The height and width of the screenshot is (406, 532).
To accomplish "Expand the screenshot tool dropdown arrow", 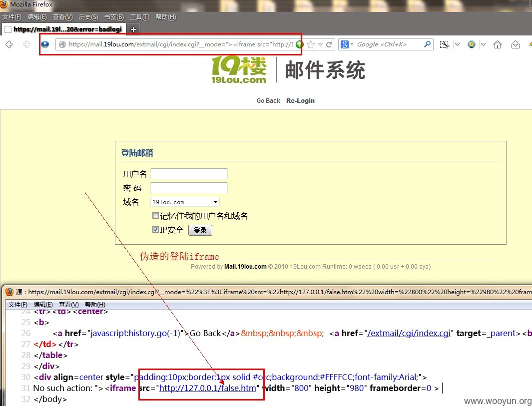I will (457, 44).
